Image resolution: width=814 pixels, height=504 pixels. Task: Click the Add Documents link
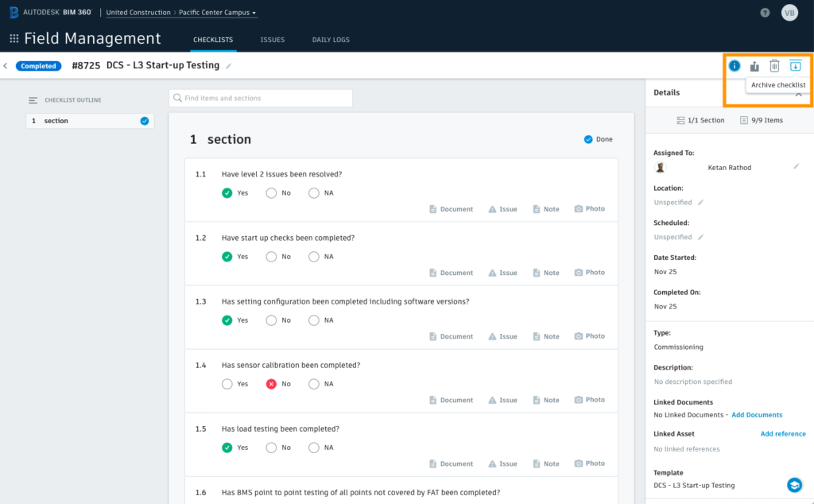[x=756, y=414]
